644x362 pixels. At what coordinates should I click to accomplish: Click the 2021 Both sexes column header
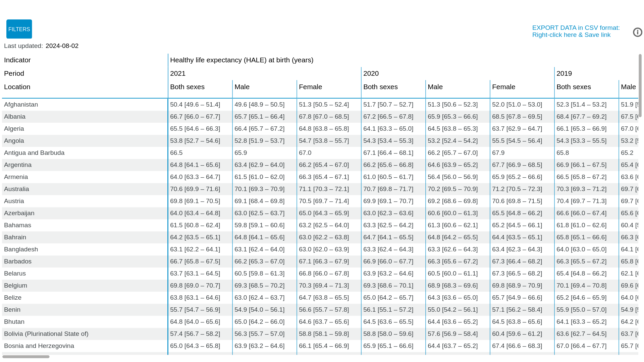(187, 87)
